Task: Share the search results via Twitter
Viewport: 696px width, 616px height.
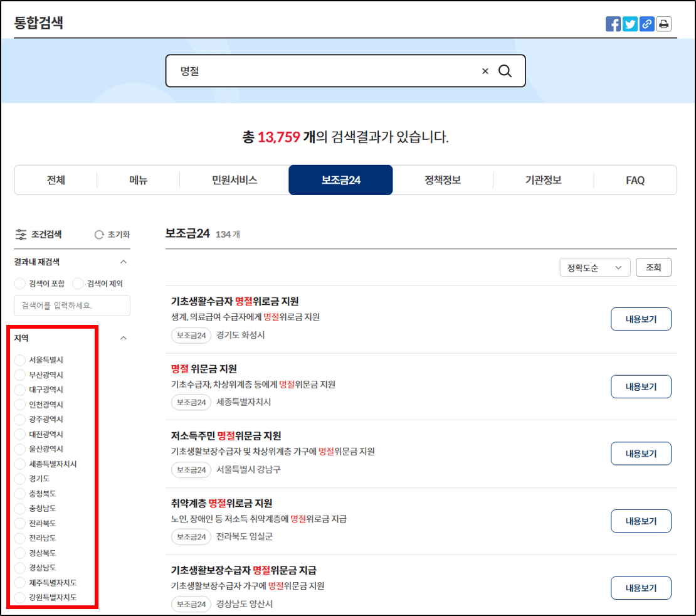Action: click(630, 24)
